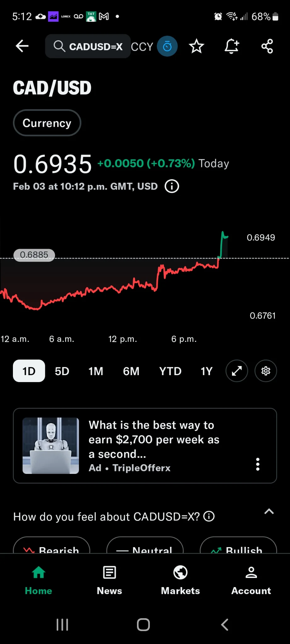
Task: Open chart settings gear
Action: (x=266, y=371)
